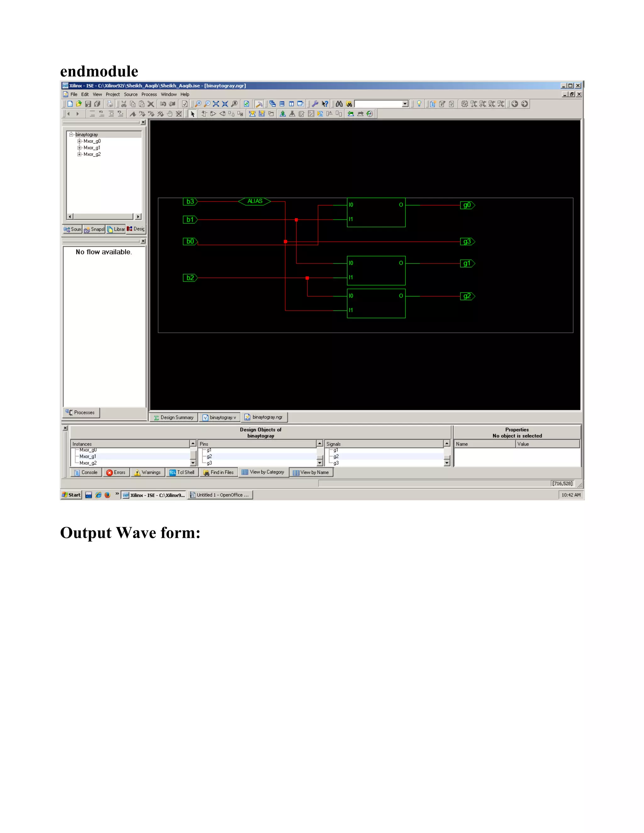Expand the Mxor_g2 tree node
Viewport: 644px width, 833px height.
click(x=79, y=154)
